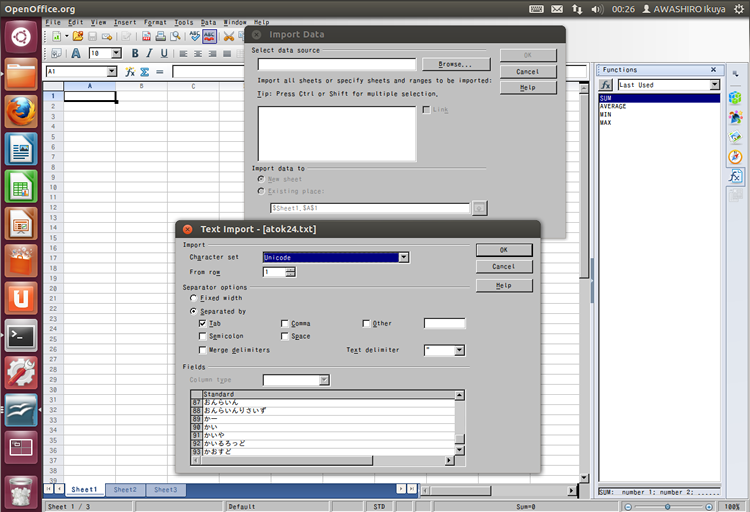Click Browse in Import Data dialog
The width and height of the screenshot is (750, 512).
pyautogui.click(x=456, y=64)
